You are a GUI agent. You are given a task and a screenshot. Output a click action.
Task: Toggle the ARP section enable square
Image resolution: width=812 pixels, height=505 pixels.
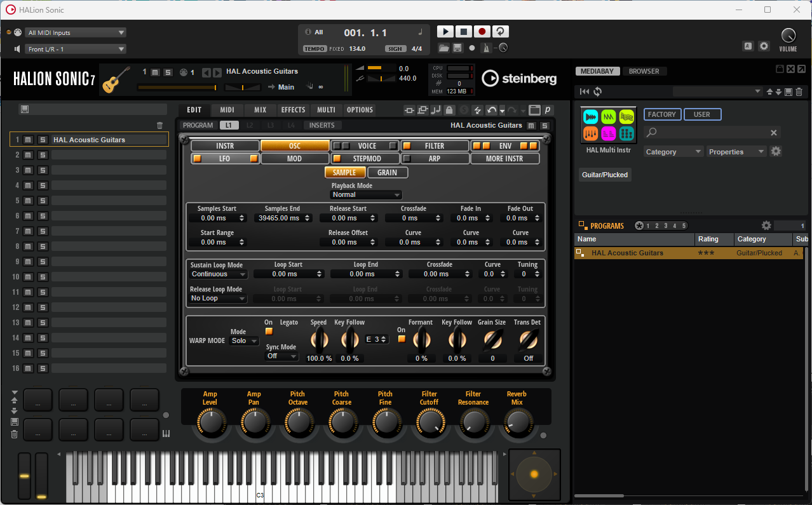click(407, 159)
